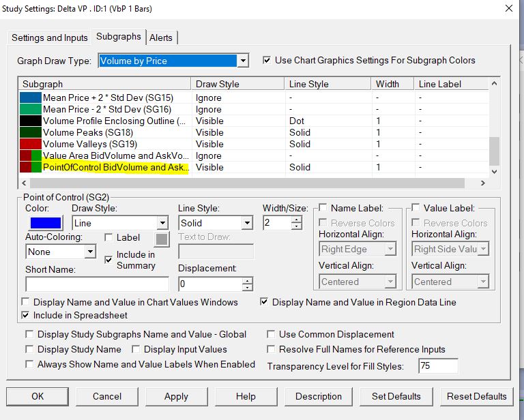Select Volume Valleys (SG19) row
Viewport: 524px width, 420px height.
coord(254,144)
